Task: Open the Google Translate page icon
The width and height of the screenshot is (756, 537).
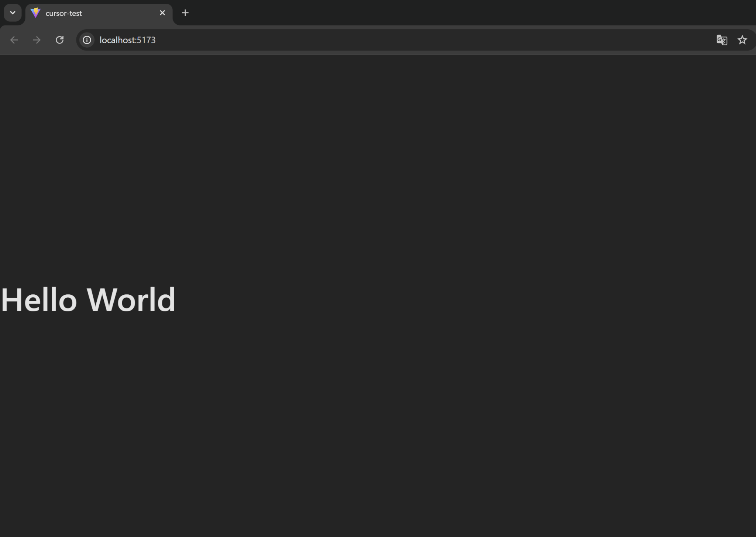Action: [722, 40]
